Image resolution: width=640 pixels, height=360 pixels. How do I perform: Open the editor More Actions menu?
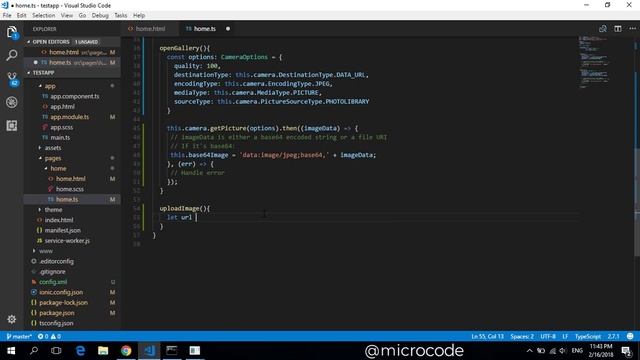click(x=633, y=29)
